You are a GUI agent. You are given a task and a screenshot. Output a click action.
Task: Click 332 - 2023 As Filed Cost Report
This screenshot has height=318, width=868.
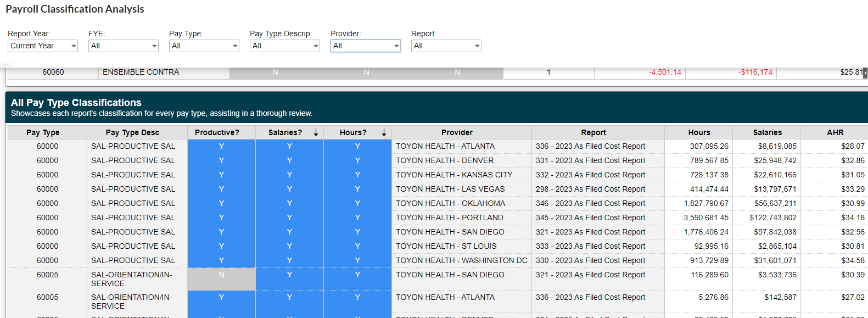590,175
